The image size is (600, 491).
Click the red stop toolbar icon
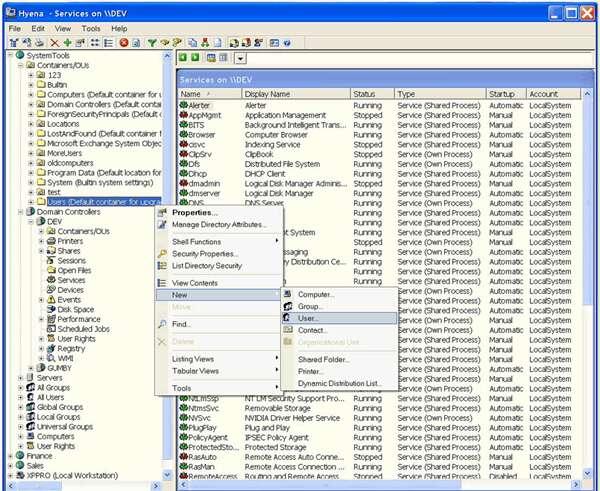click(x=123, y=43)
